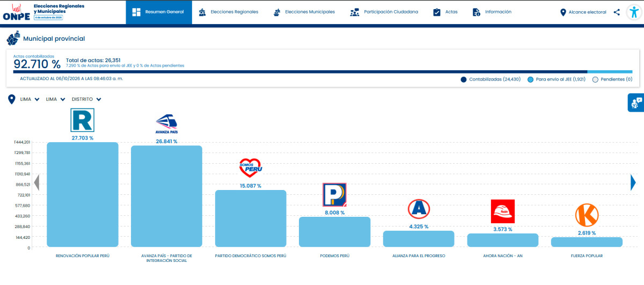Click the 4.325 % label
This screenshot has width=644, height=285.
point(419,226)
